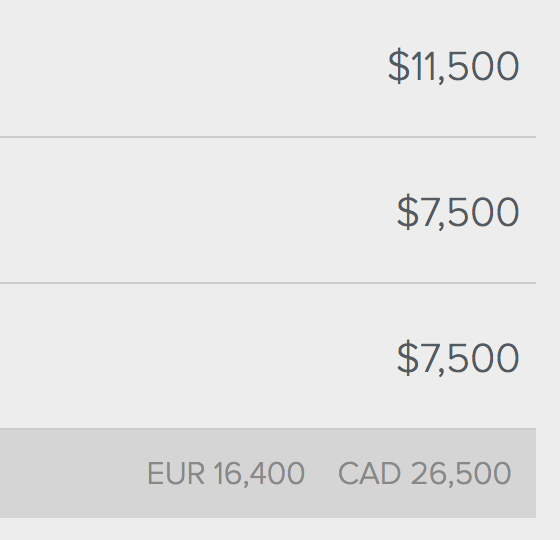Click the CAD currency code in totals bar
560x540 pixels.
[x=369, y=474]
